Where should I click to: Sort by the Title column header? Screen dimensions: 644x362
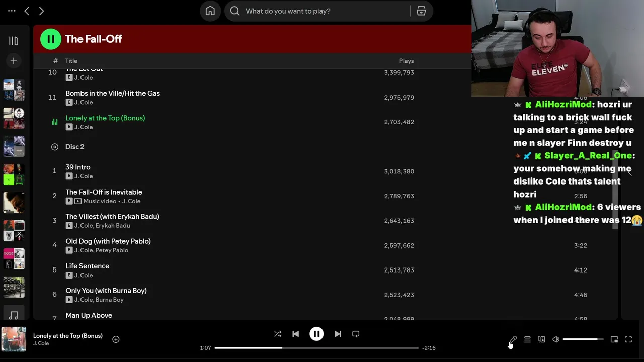click(x=71, y=61)
